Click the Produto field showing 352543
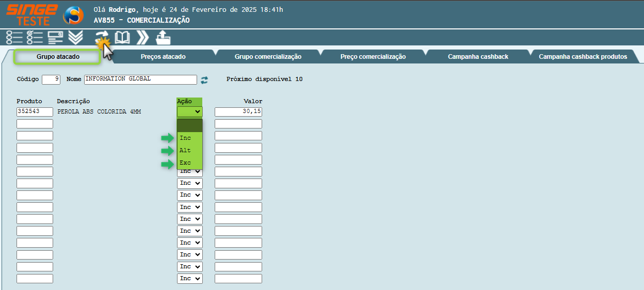644x290 pixels. coord(35,112)
